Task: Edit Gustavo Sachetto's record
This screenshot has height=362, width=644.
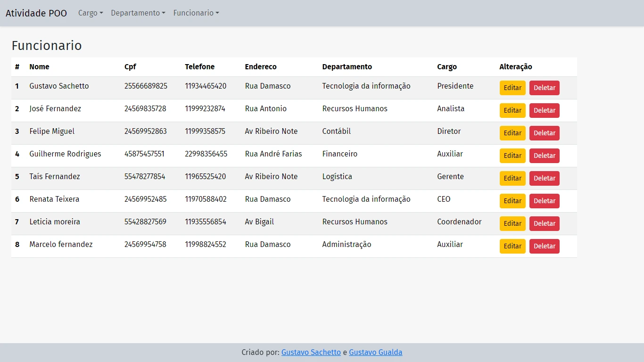Action: 512,88
